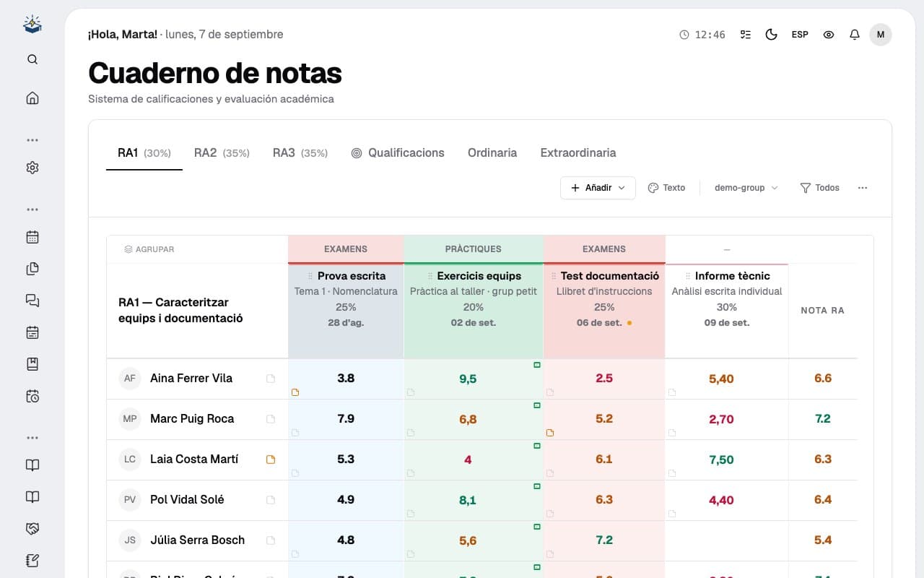Click the orange dot by 06 de set.
Screen dimensions: 924x578
(x=629, y=323)
